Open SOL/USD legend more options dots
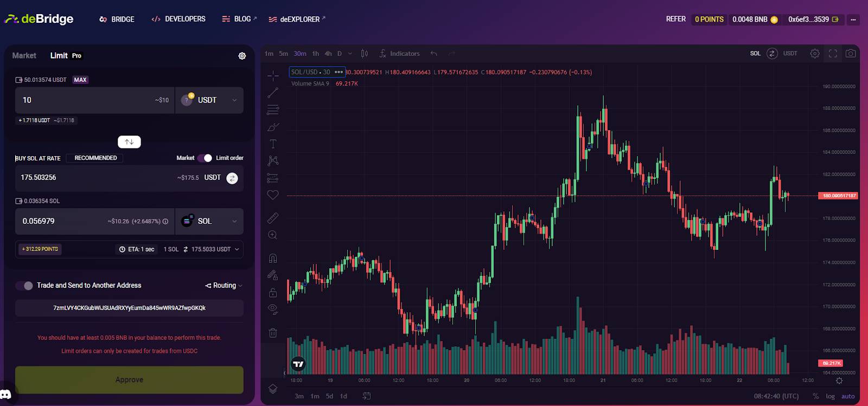 (339, 72)
